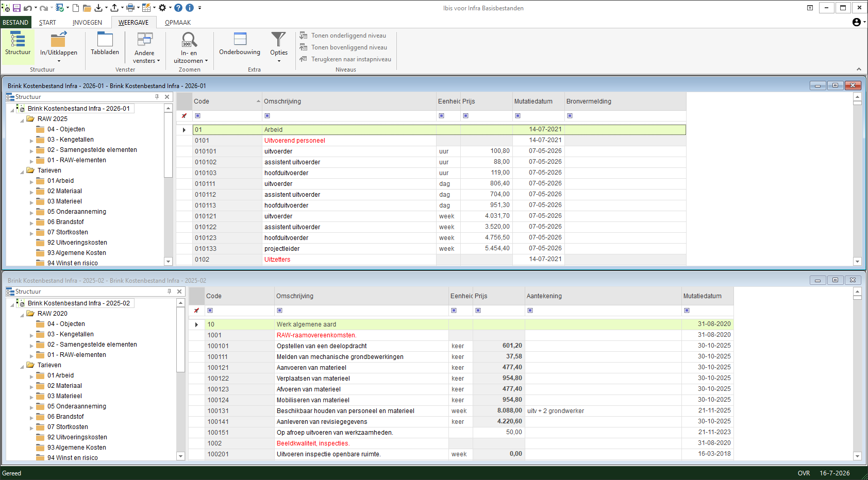Collapse the RAW 2020 tree node
868x480 pixels.
tap(22, 315)
